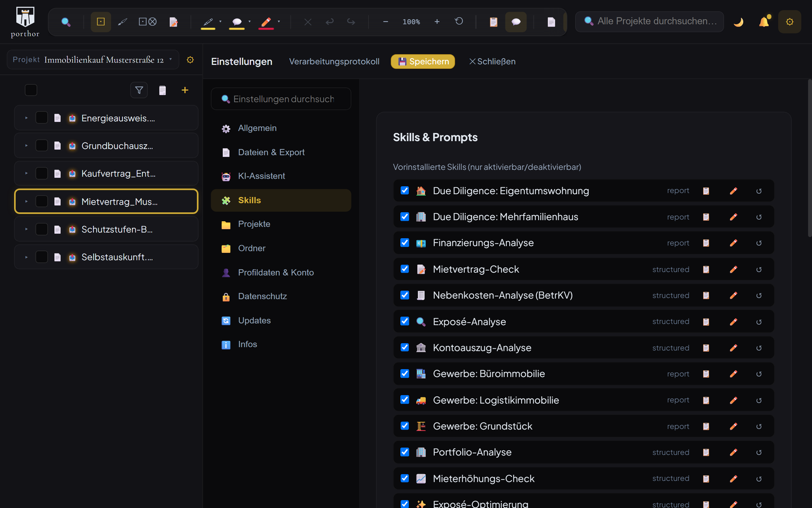Open Allgemein settings section

281,129
